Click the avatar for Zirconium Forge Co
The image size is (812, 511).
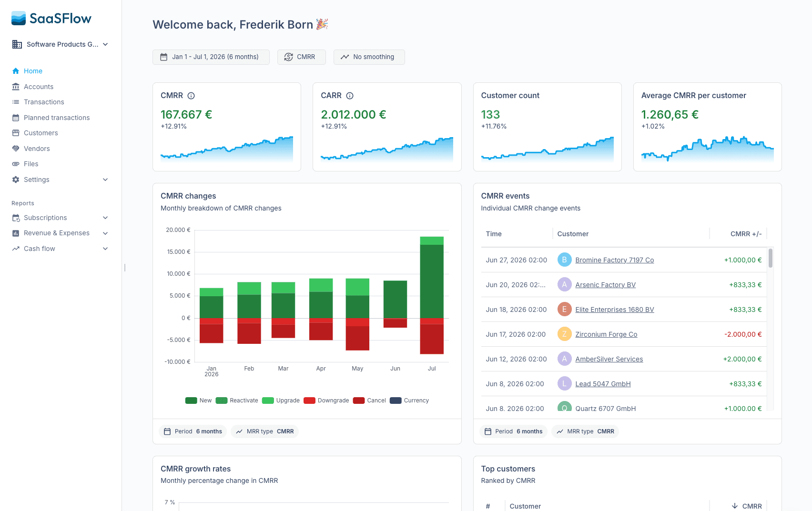pos(564,334)
